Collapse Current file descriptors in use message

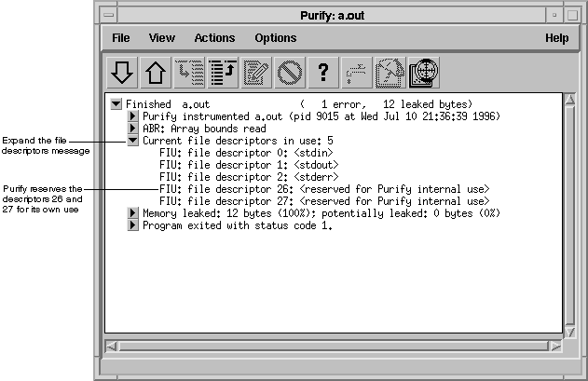pyautogui.click(x=132, y=141)
